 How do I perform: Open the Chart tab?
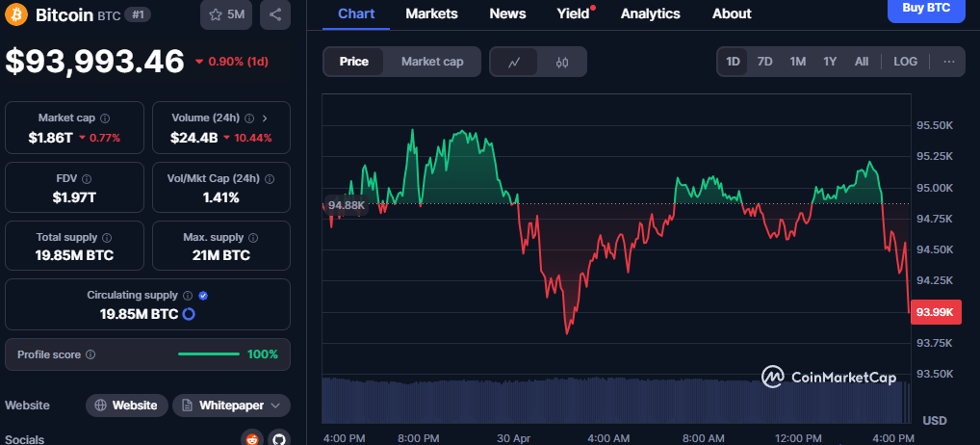coord(356,13)
